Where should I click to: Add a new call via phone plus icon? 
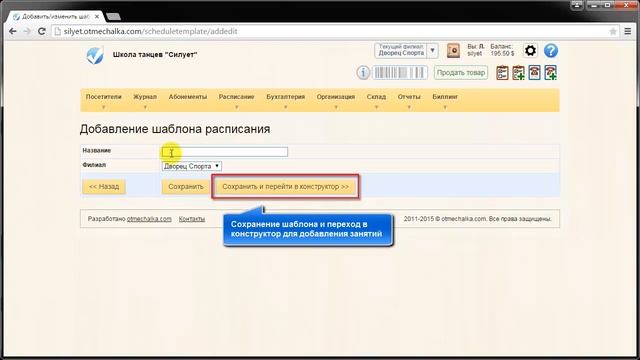coord(551,73)
